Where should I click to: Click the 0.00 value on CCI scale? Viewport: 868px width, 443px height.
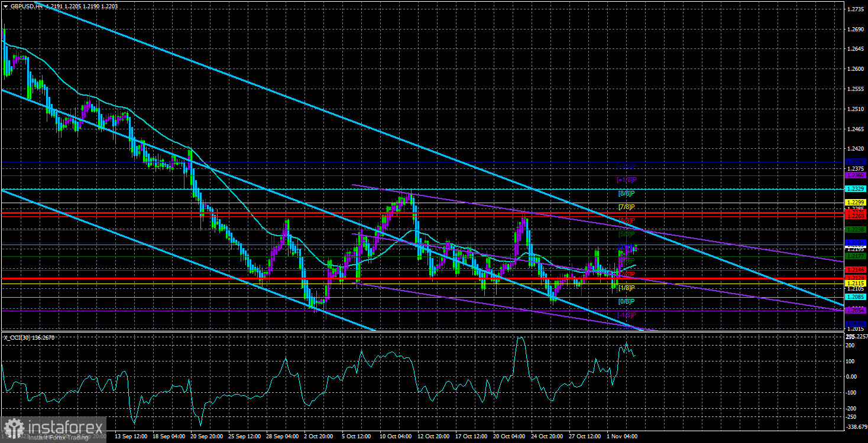(852, 376)
